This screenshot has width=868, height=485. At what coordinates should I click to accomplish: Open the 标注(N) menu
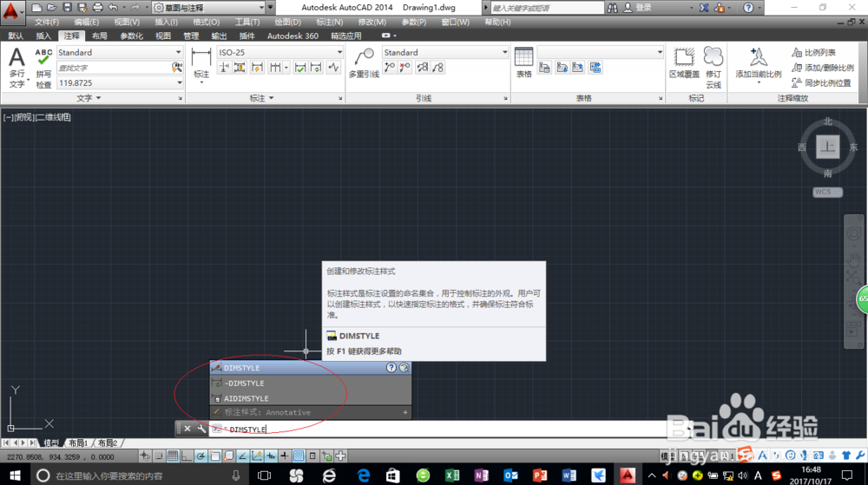point(329,22)
